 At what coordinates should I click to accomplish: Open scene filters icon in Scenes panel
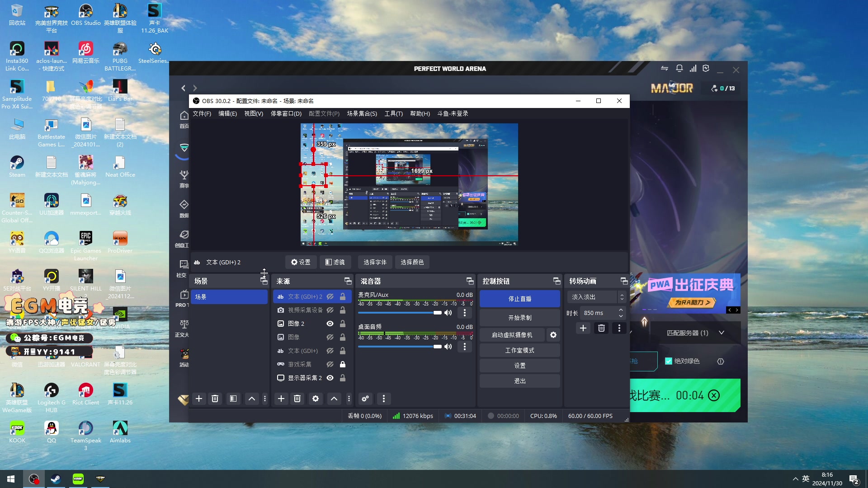coord(233,399)
